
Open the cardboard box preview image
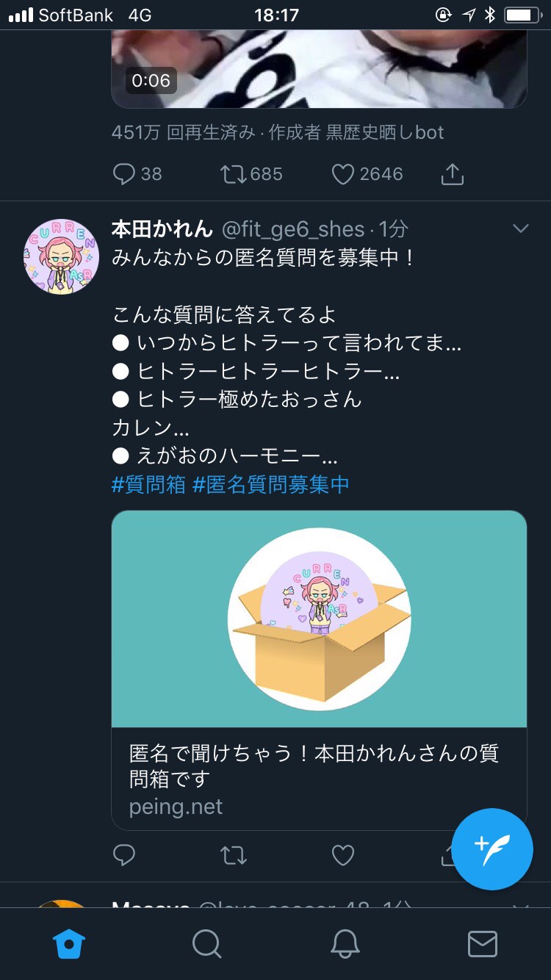point(319,619)
